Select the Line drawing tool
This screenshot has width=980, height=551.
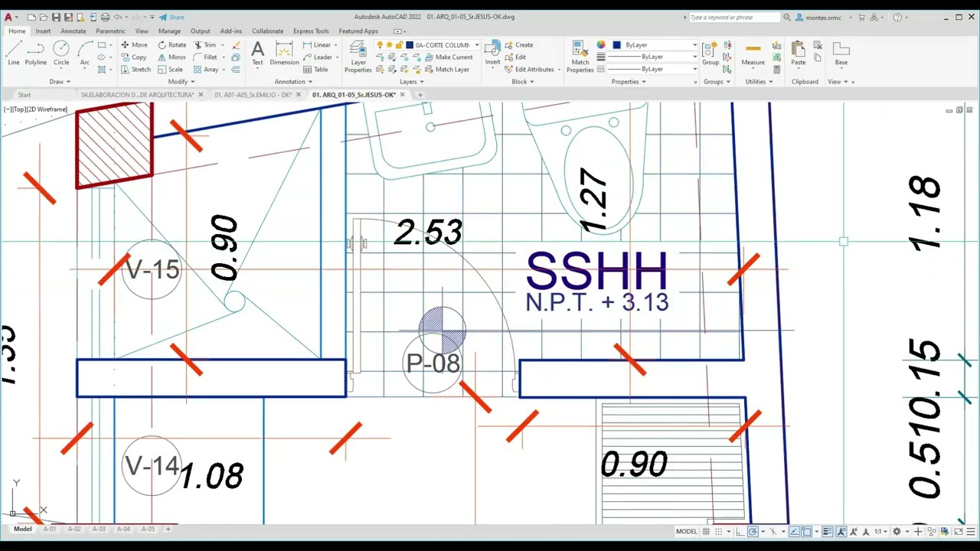(14, 53)
